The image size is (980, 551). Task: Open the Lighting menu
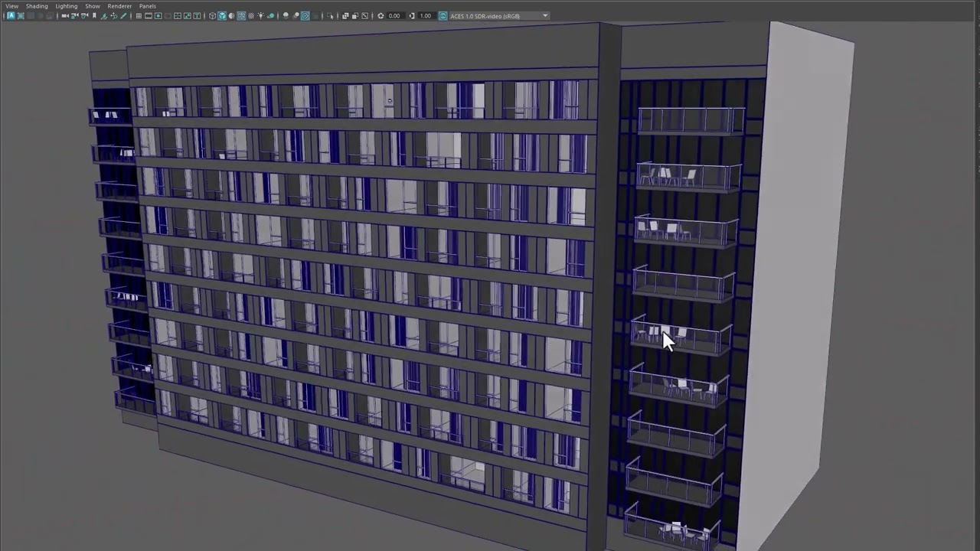click(66, 5)
